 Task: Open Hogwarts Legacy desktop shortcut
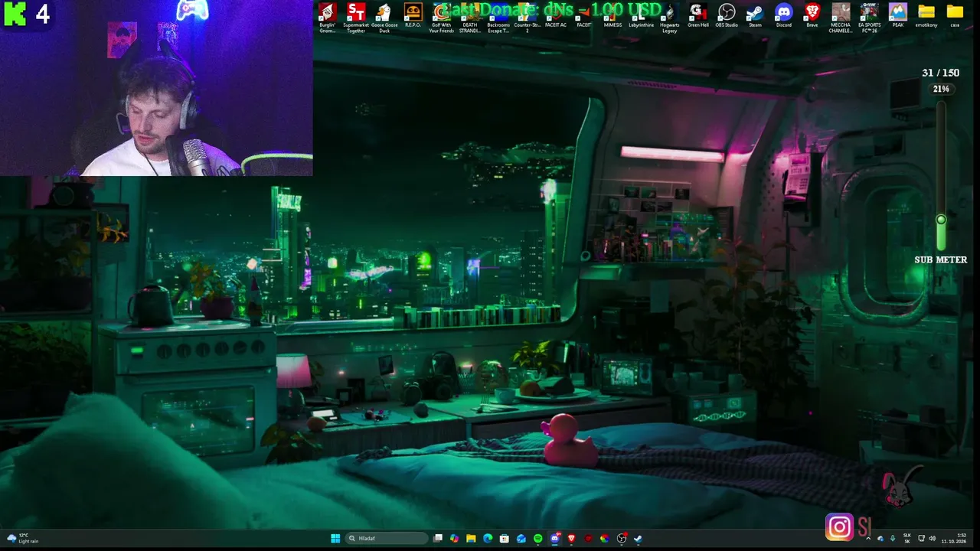(x=670, y=18)
